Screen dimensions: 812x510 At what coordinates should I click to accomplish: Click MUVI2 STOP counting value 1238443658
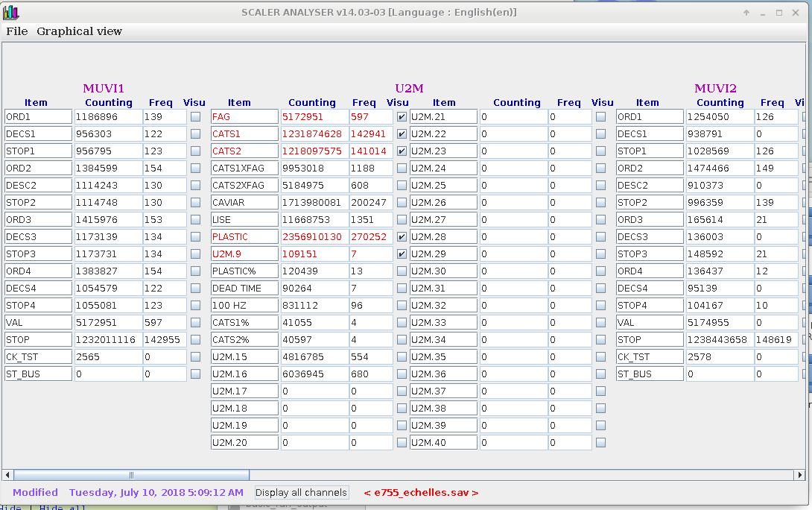720,340
